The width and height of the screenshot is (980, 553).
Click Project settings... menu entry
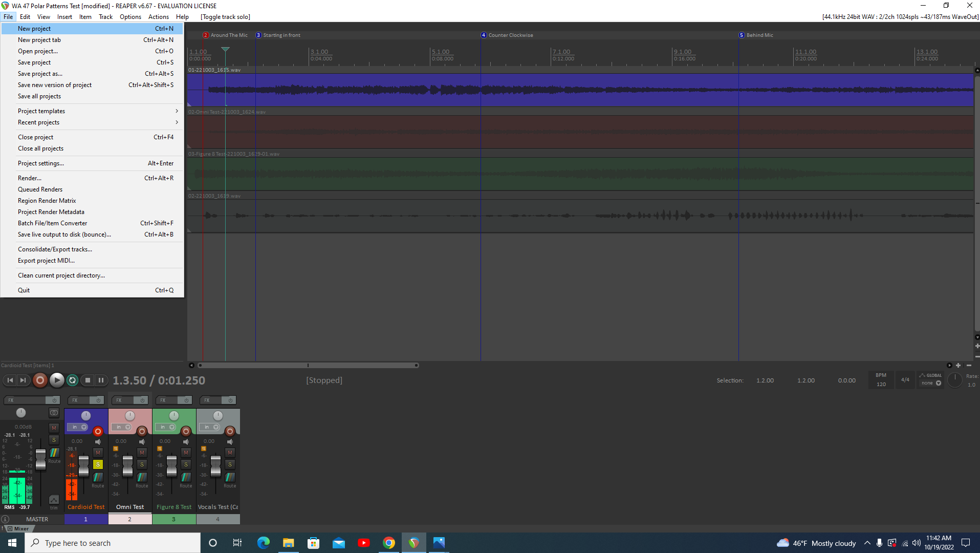(92, 163)
